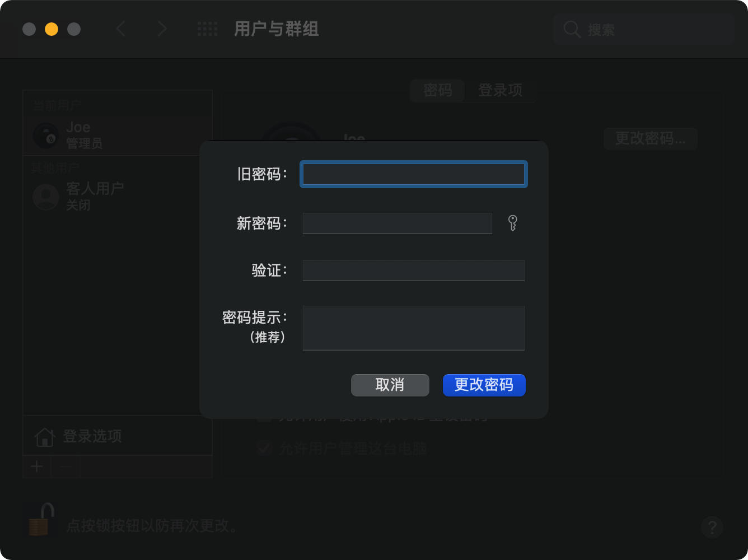Open help with the question mark button
This screenshot has width=748, height=560.
(x=712, y=527)
